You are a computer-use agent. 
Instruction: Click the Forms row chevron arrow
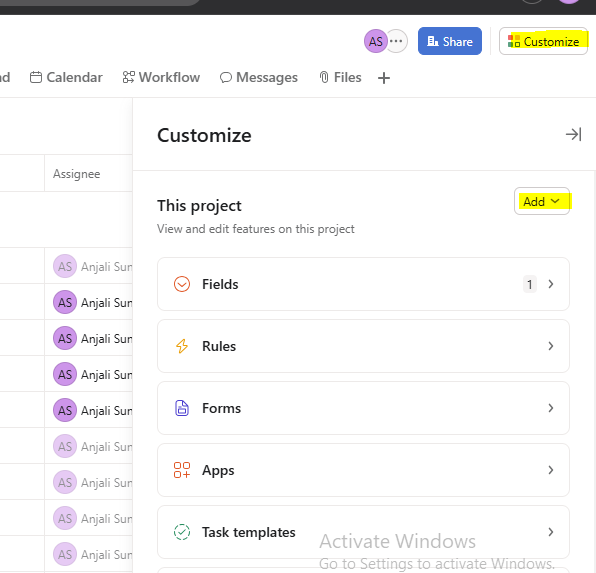551,408
